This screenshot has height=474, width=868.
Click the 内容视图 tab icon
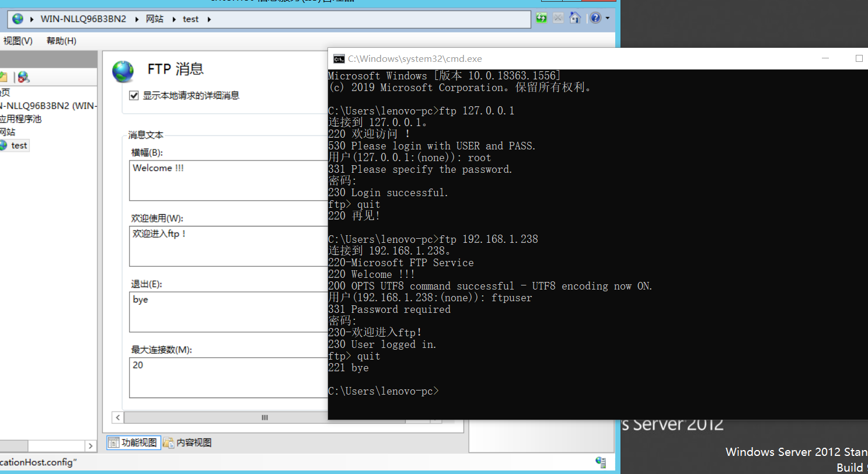169,442
